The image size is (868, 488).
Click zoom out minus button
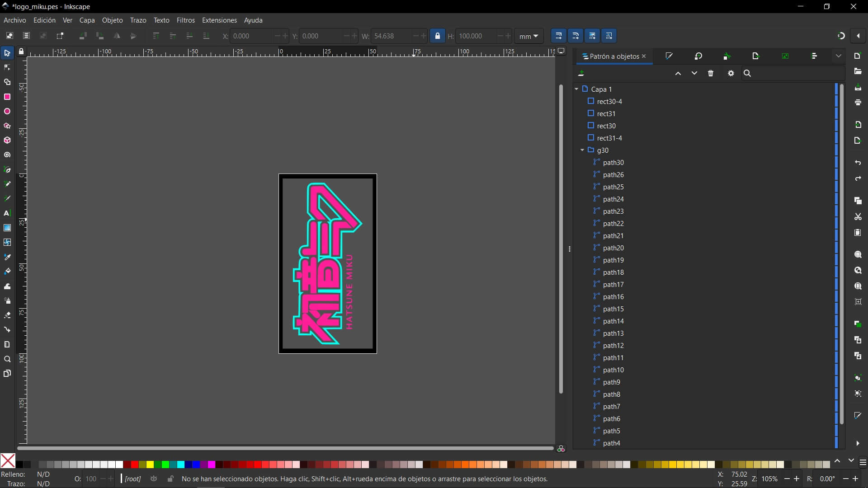(x=787, y=479)
